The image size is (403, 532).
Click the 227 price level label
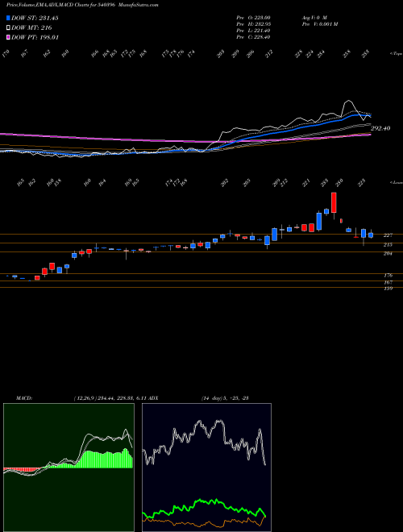(388, 235)
